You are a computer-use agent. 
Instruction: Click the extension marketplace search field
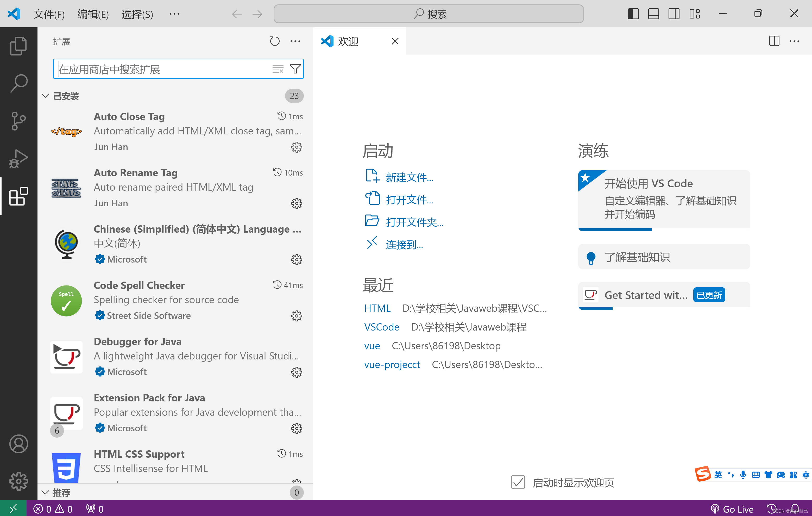(162, 69)
